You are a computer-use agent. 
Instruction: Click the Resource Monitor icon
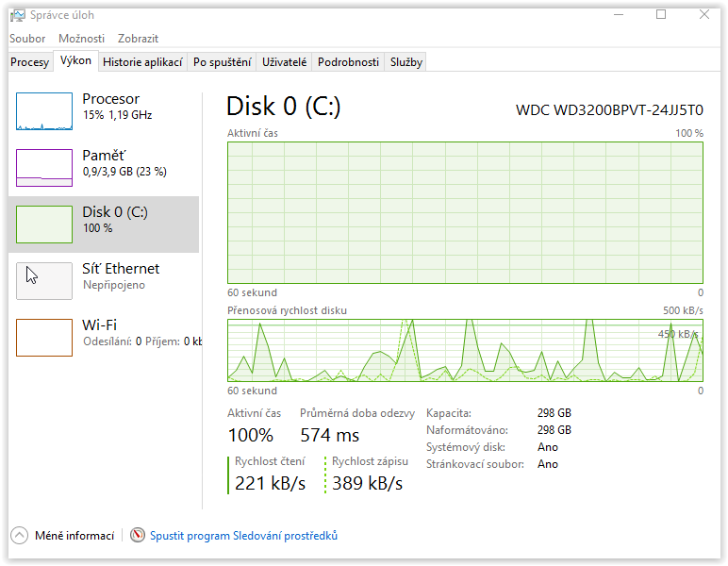pos(138,536)
